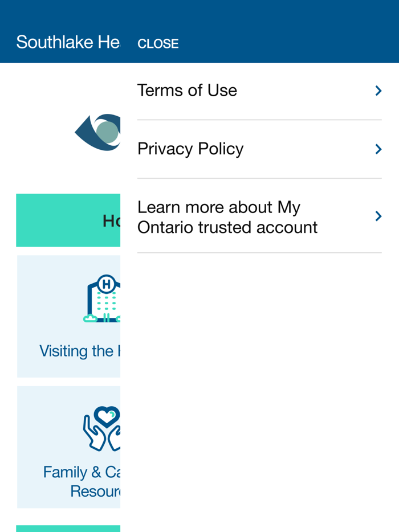This screenshot has width=399, height=532.
Task: Tap the arrow next to Privacy Policy
Action: 378,149
